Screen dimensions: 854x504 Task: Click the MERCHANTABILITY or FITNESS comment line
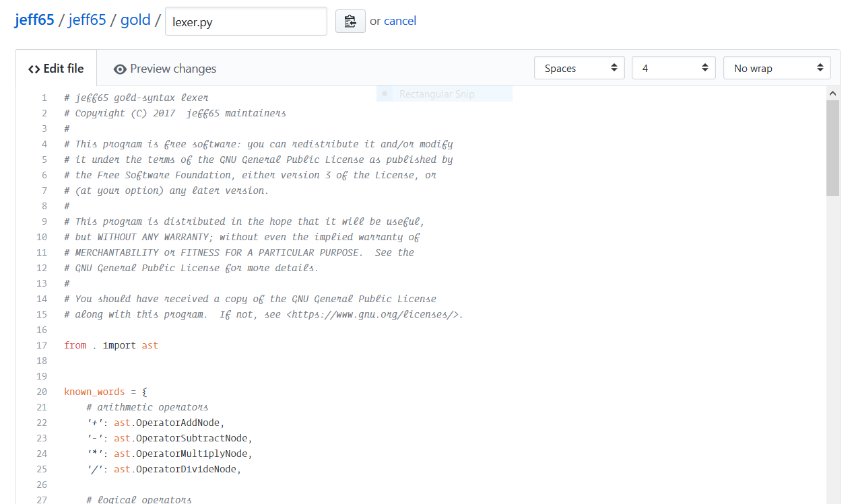239,252
